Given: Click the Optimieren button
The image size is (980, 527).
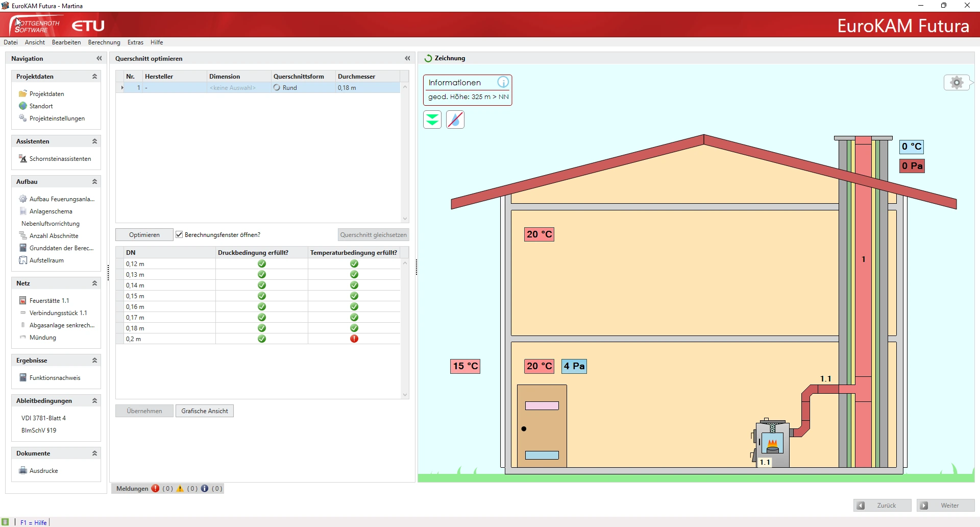Looking at the screenshot, I should pos(144,235).
